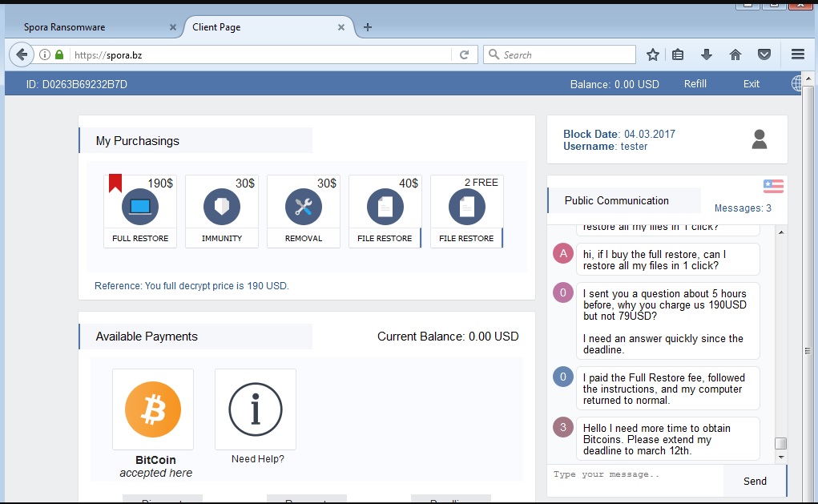Click the 'Block Date: 04.03.2017' text

(x=619, y=134)
